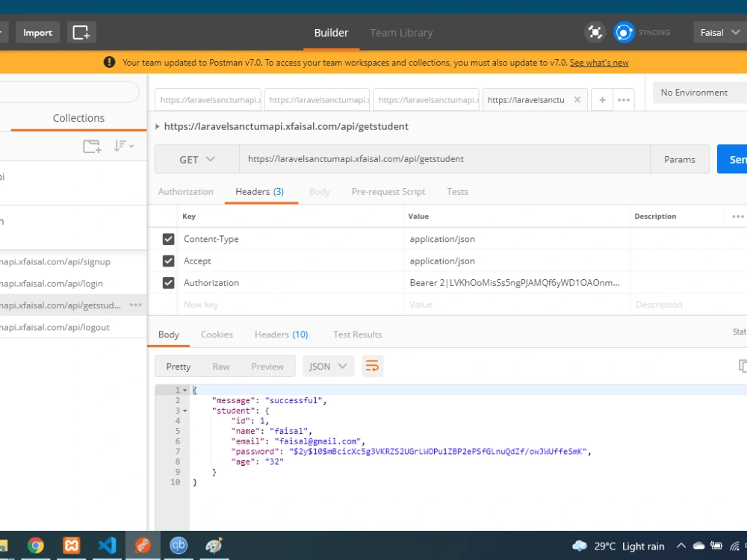Image resolution: width=747 pixels, height=560 pixels.
Task: Switch to the Authorization request tab
Action: click(186, 191)
